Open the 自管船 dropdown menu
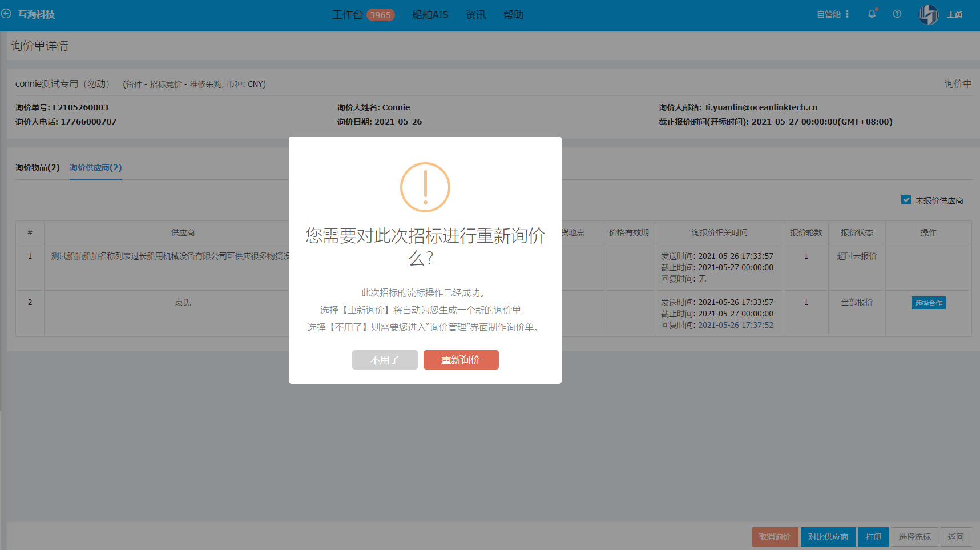Image resolution: width=980 pixels, height=550 pixels. [833, 14]
